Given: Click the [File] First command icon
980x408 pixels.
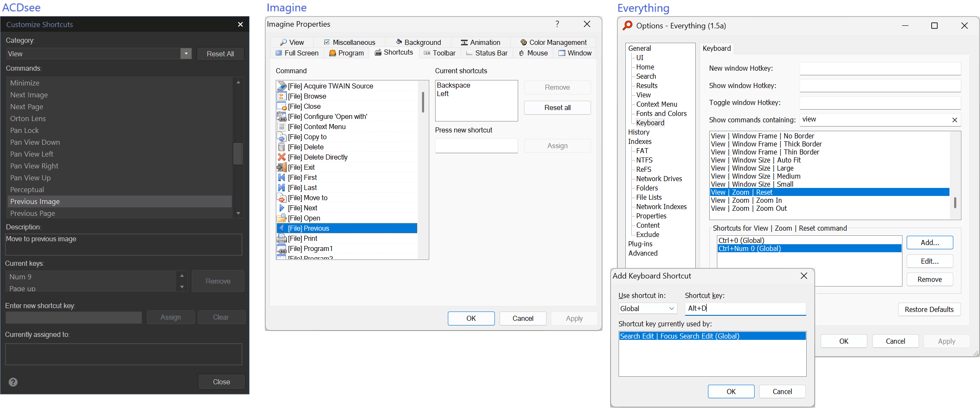Looking at the screenshot, I should (282, 177).
